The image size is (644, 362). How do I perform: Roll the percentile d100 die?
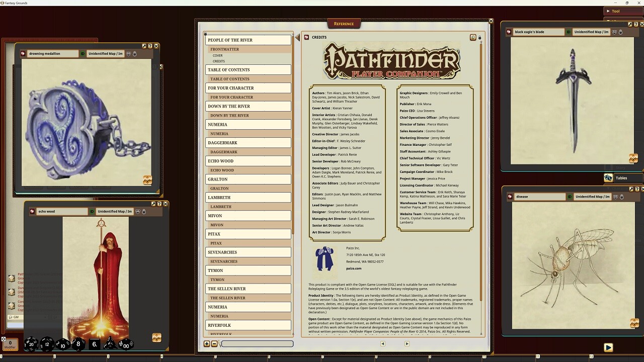click(126, 345)
